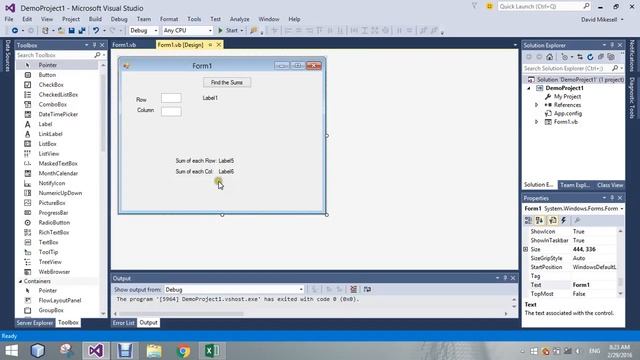Click the Home icon in Solution Explorer
Viewport: 640px width, 360px height.
(549, 57)
